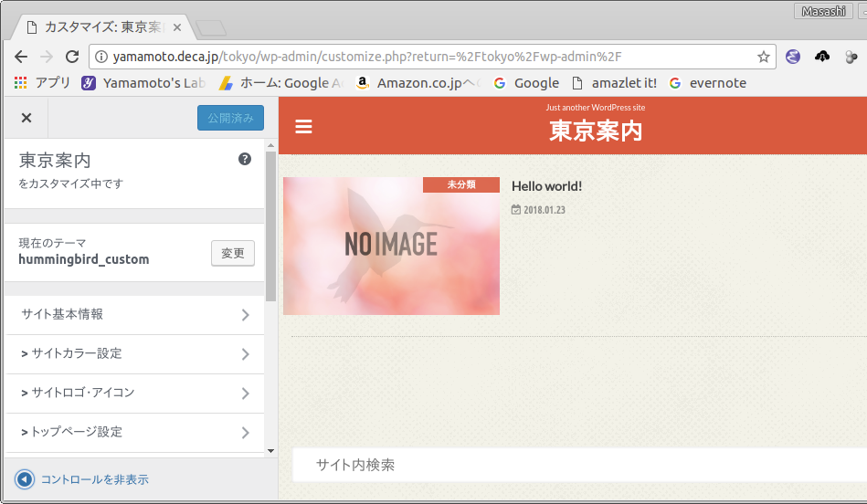Image resolution: width=867 pixels, height=504 pixels.
Task: Open the Google bookmark
Action: click(x=526, y=83)
